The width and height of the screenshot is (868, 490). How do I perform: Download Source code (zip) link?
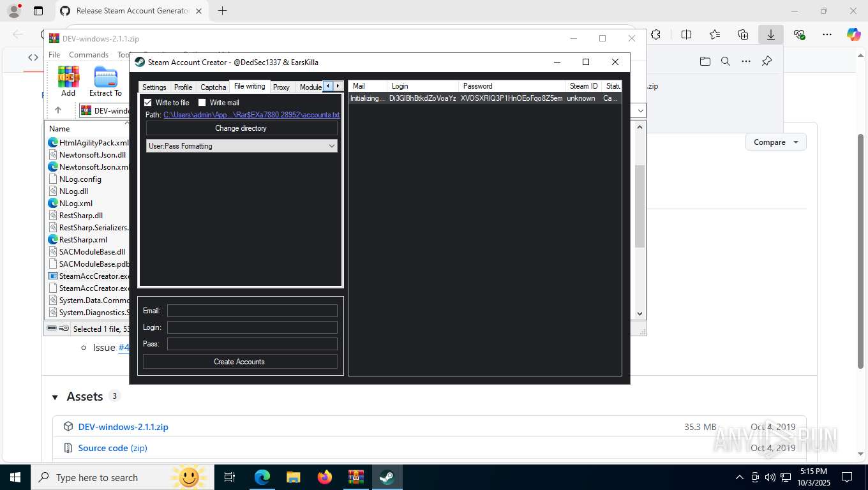click(x=113, y=448)
